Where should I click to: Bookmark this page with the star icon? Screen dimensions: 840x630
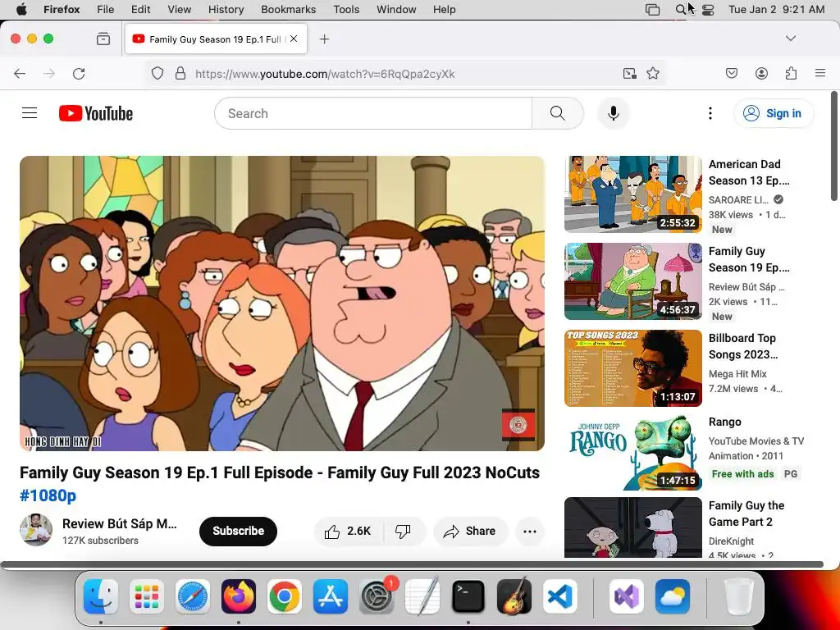point(652,73)
